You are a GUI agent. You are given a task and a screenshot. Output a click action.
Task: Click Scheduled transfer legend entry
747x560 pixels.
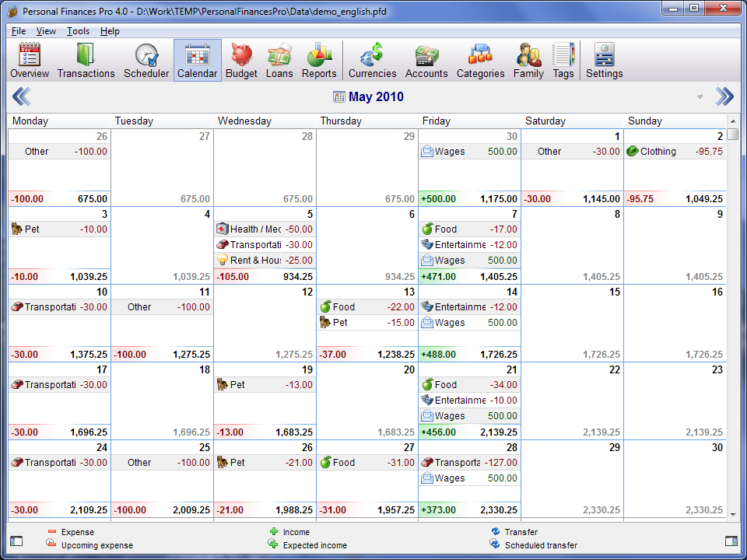click(534, 545)
